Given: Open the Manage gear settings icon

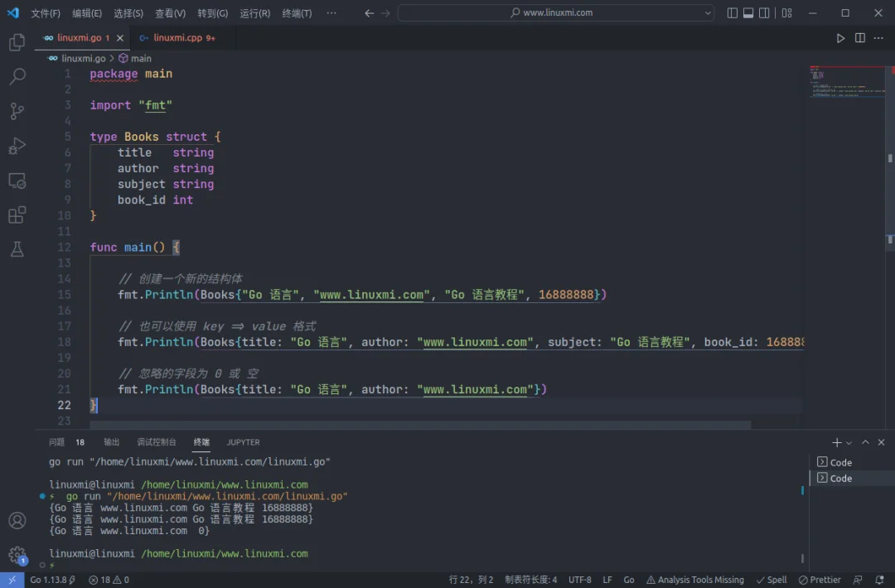Looking at the screenshot, I should [x=17, y=554].
